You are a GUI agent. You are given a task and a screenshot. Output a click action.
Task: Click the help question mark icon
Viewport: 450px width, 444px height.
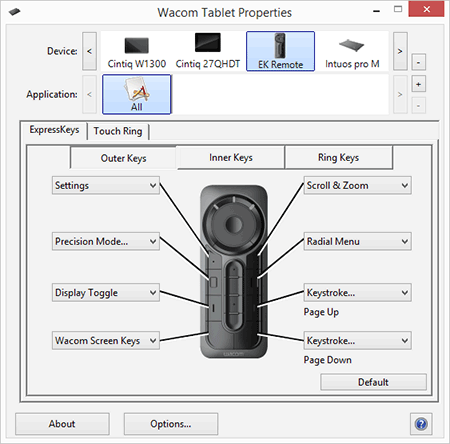click(x=421, y=424)
